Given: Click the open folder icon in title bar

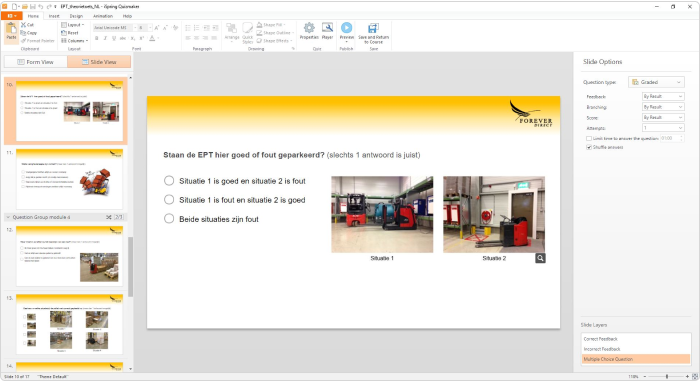Looking at the screenshot, I should click(x=25, y=6).
